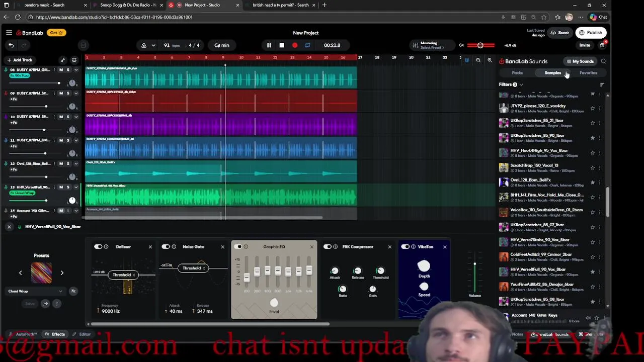The image size is (644, 362).
Task: Click the Cloud Wrap preset thumbnail
Action: [41, 273]
